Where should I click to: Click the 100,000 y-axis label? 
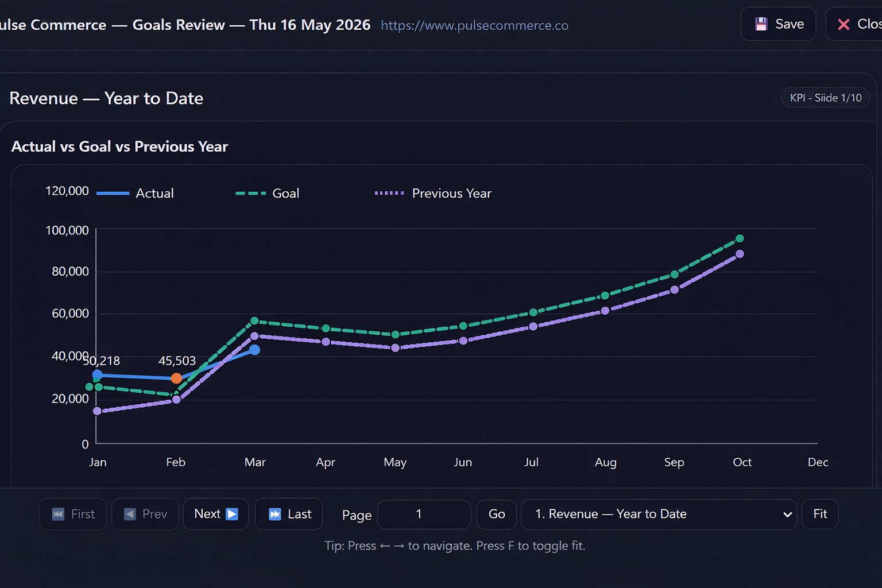[x=67, y=230]
